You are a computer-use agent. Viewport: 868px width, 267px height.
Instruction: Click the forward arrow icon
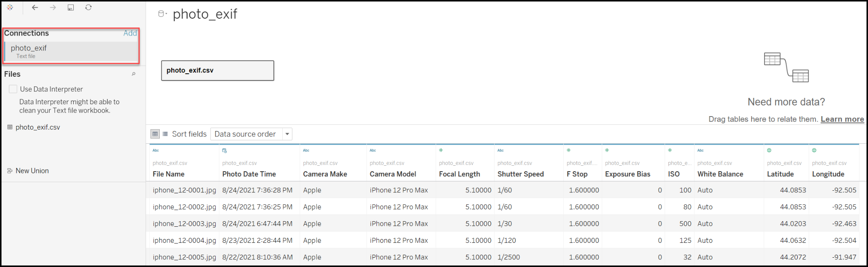click(x=53, y=7)
